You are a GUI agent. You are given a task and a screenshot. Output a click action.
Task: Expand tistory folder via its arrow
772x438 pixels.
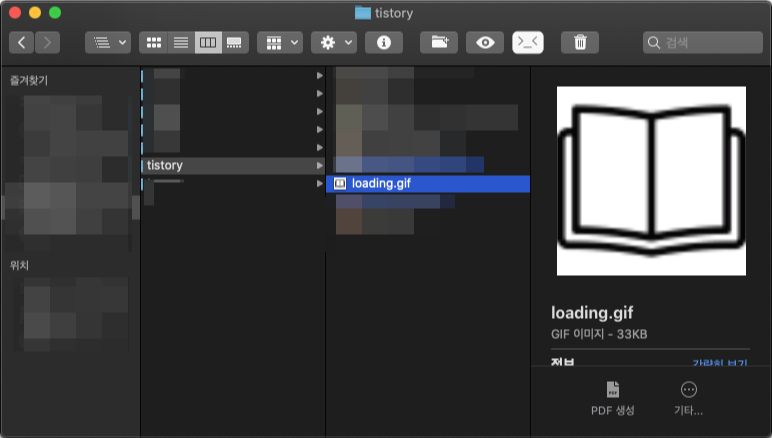[320, 165]
